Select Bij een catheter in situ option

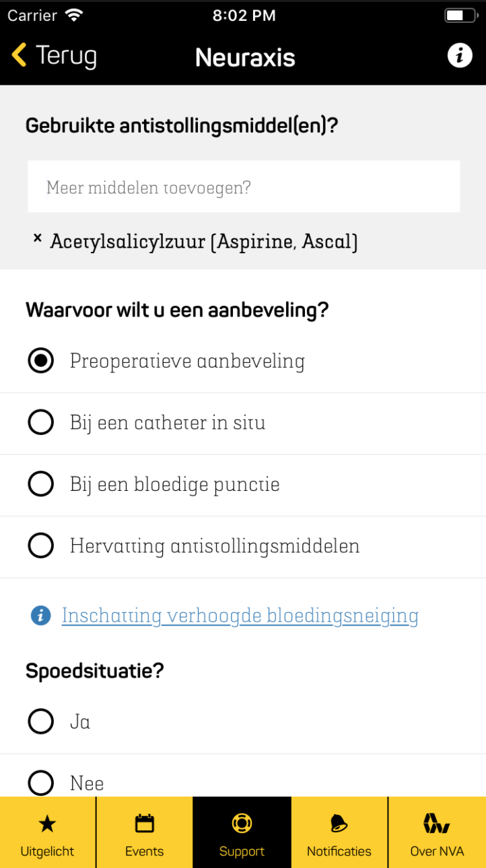click(41, 423)
